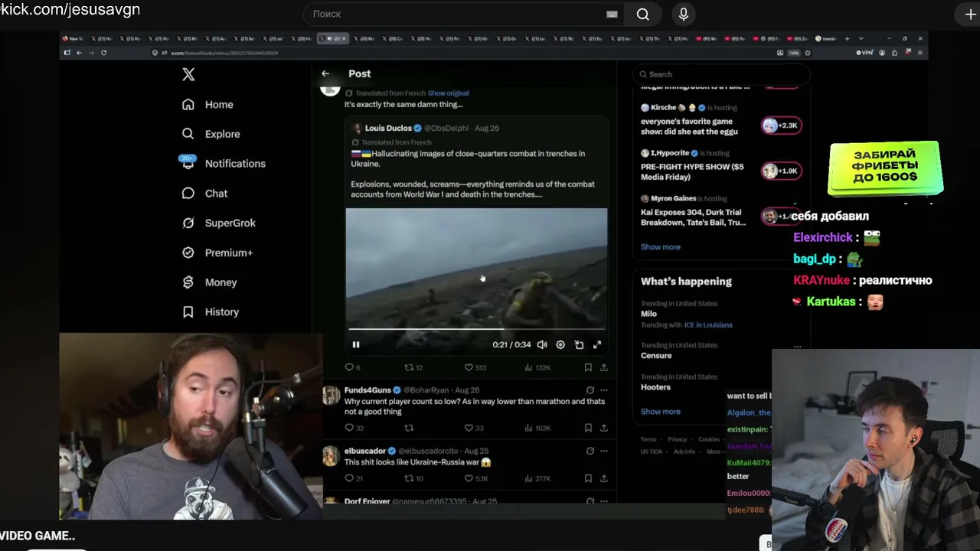Share the elbuscador comment
This screenshot has height=551, width=980.
(603, 479)
